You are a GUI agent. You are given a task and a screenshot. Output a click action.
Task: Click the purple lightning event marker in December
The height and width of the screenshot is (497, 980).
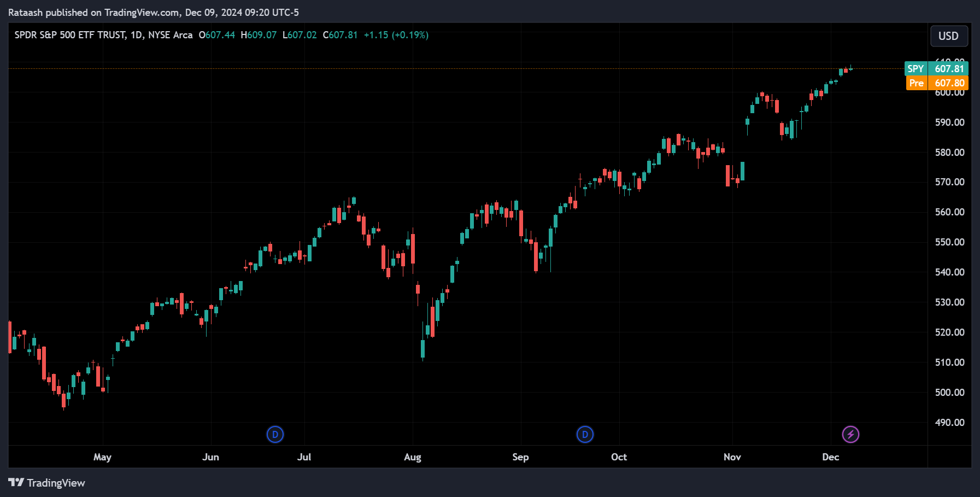[850, 435]
